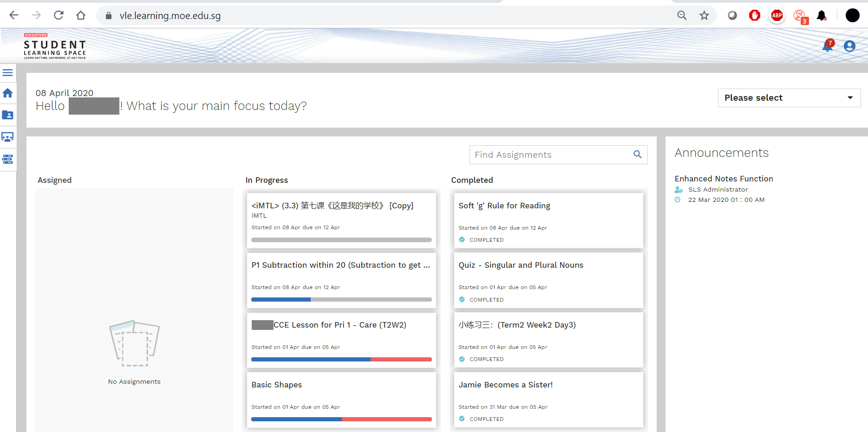Viewport: 868px width, 432px height.
Task: Click 'SLS Administrator' author name
Action: [x=718, y=190]
